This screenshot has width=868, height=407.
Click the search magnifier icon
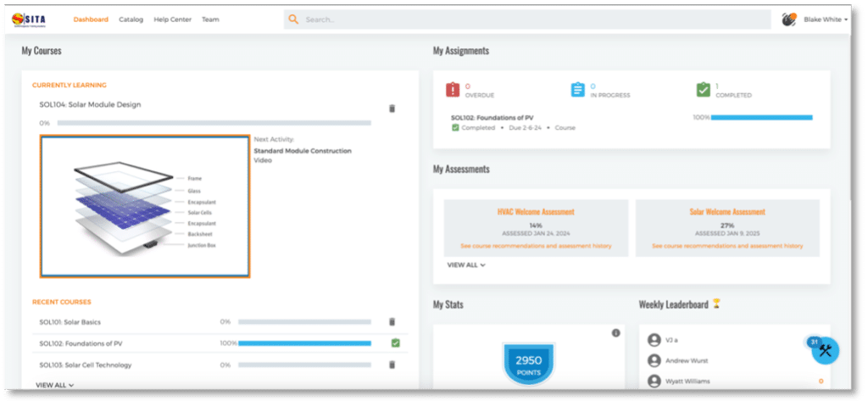(293, 20)
